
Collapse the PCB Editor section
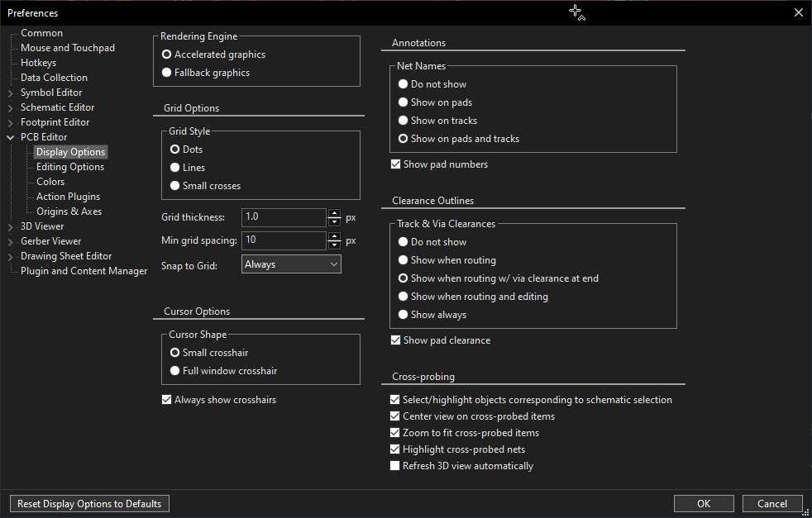point(11,136)
